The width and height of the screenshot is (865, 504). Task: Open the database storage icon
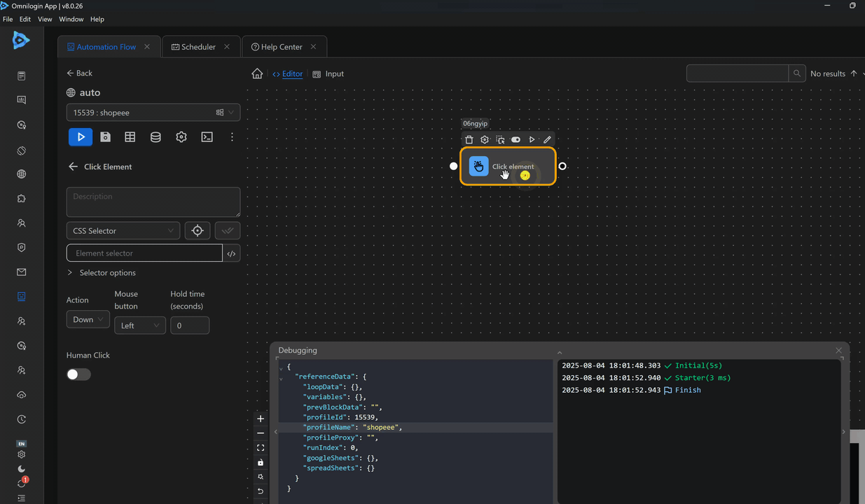tap(155, 137)
